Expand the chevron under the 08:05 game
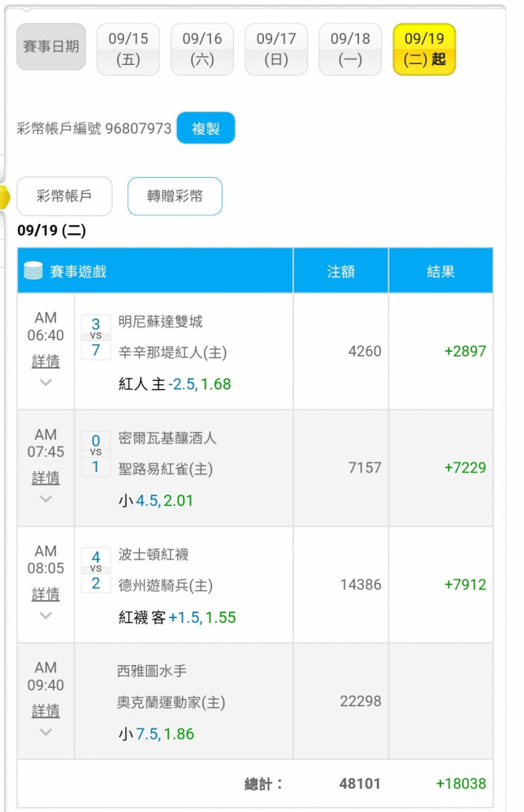524x812 pixels. pos(45,615)
